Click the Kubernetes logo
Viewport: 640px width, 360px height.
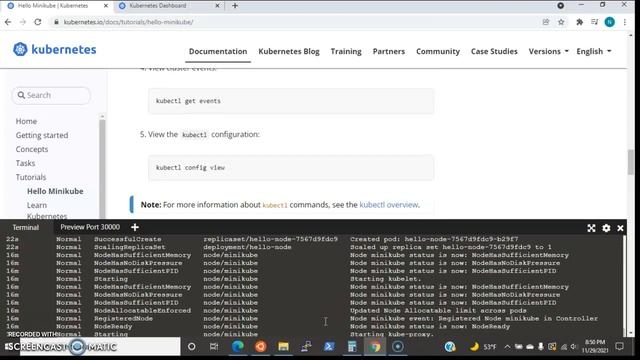pyautogui.click(x=55, y=49)
